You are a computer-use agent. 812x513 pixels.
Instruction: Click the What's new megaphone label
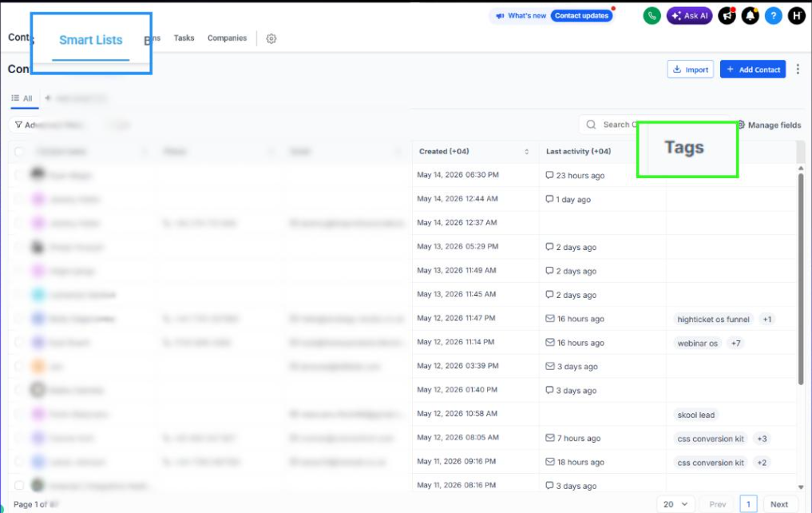(521, 15)
